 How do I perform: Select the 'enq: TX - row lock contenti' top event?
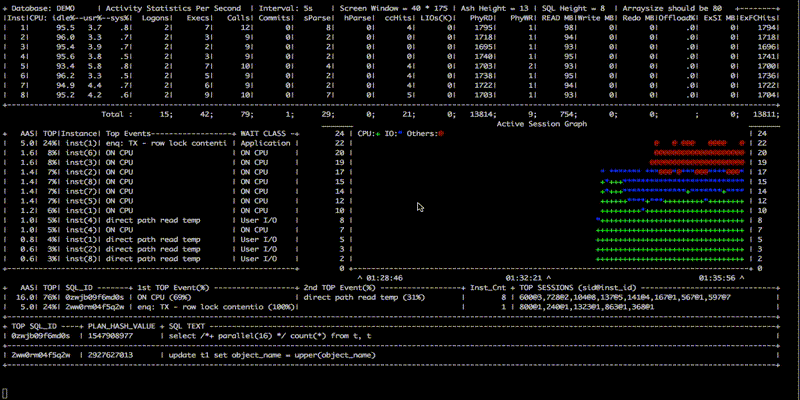pos(166,143)
